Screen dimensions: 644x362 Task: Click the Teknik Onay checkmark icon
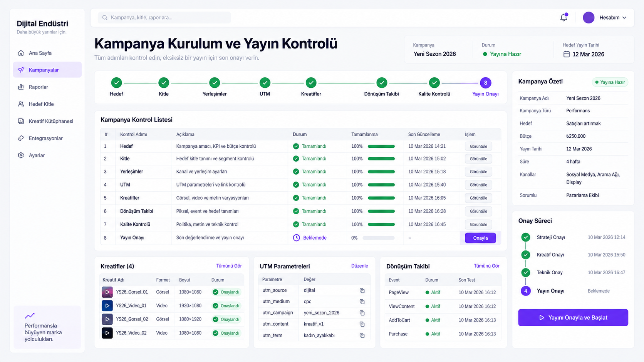(526, 272)
